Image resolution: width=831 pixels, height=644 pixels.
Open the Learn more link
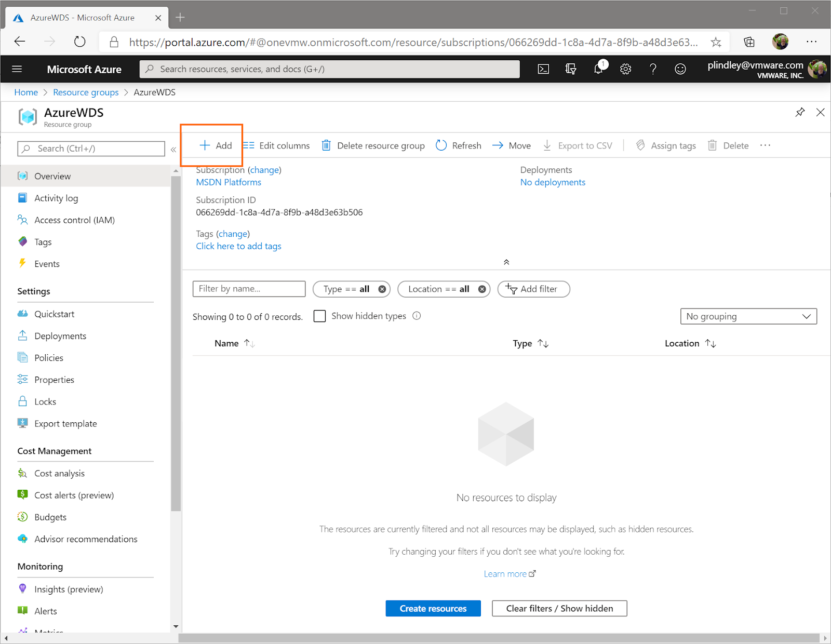tap(510, 574)
